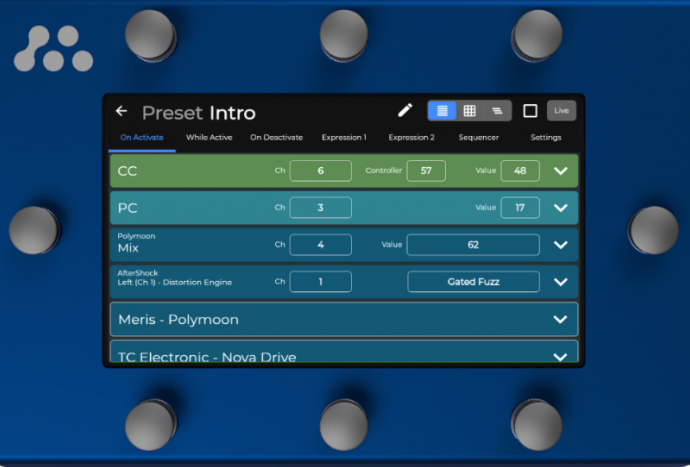Viewport: 690px width, 467px height.
Task: Edit CC channel field showing 6
Action: (320, 171)
